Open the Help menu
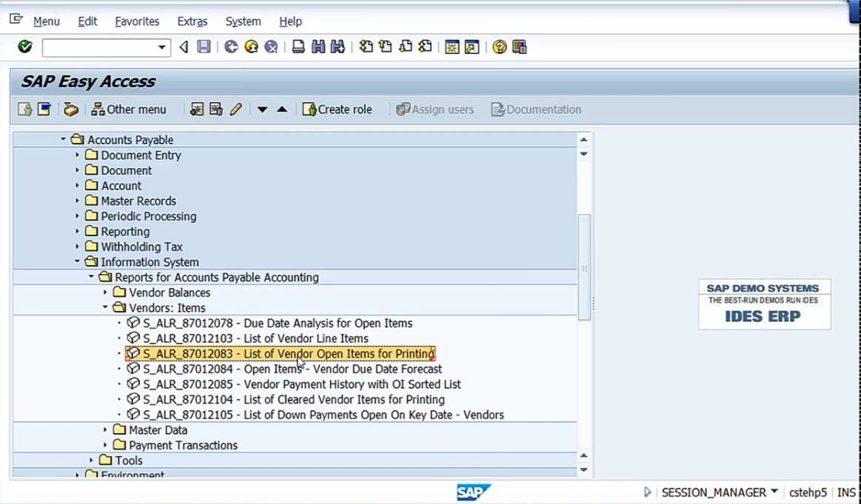Image resolution: width=861 pixels, height=504 pixels. click(290, 21)
